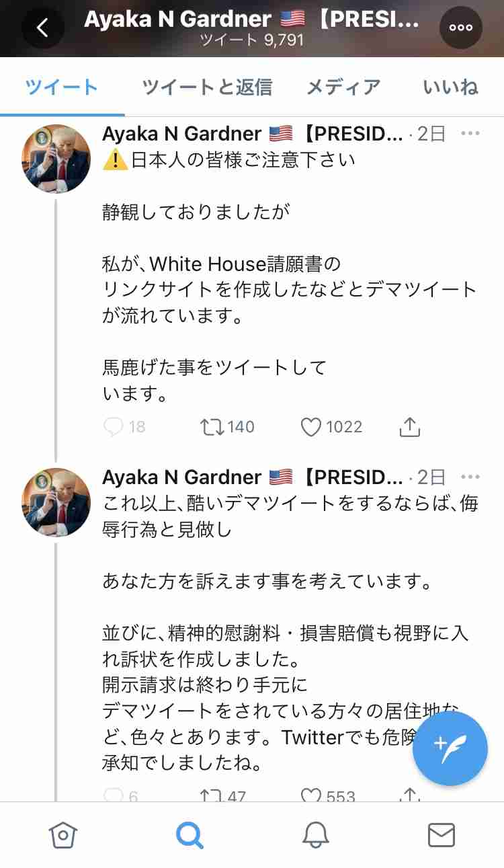
Task: Open profile options via top-right three dots
Action: point(461,27)
